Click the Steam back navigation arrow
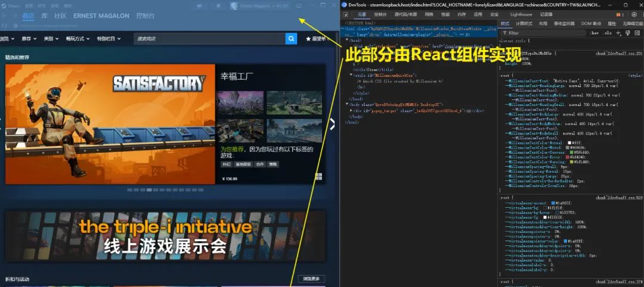Screen dimensions: 644x287 [4, 15]
